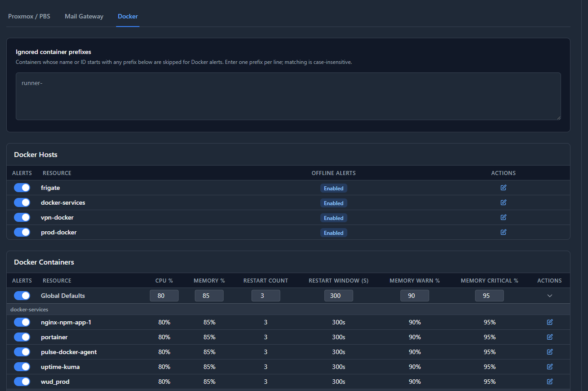Click the frigate host name
Viewport: 588px width, 391px height.
click(50, 188)
